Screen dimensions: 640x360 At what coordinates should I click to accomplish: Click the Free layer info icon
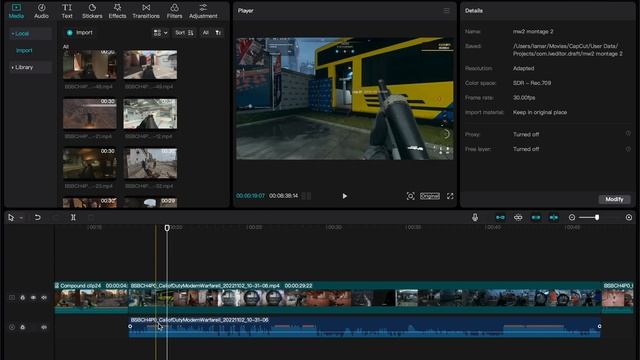point(628,149)
